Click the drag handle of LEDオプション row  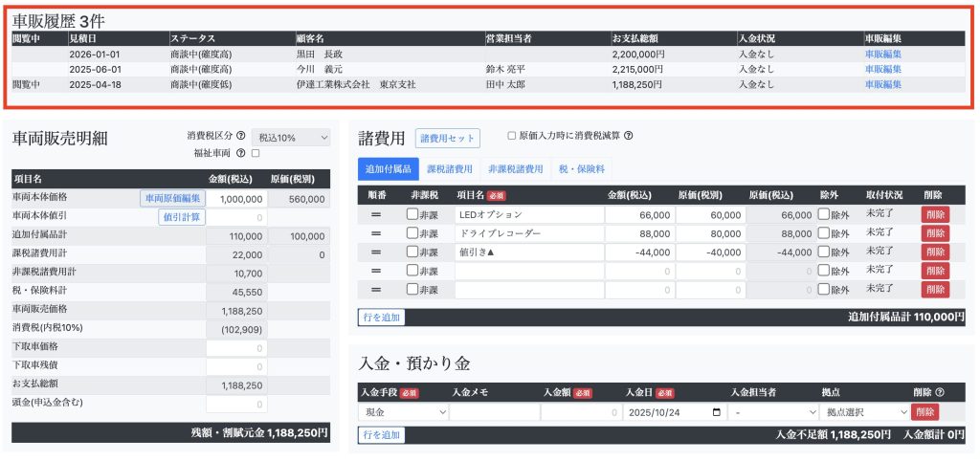tap(376, 214)
